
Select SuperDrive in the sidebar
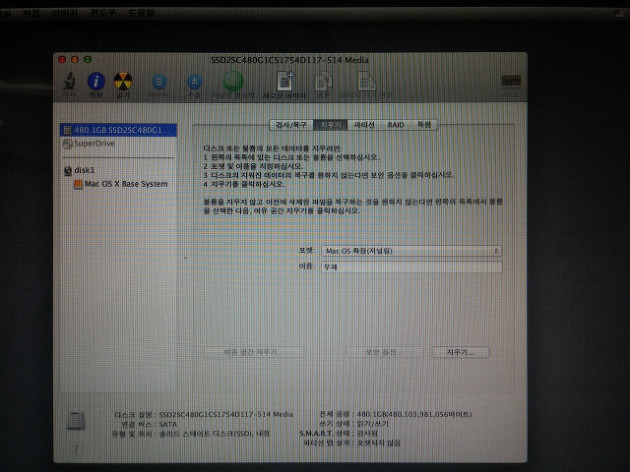point(94,143)
